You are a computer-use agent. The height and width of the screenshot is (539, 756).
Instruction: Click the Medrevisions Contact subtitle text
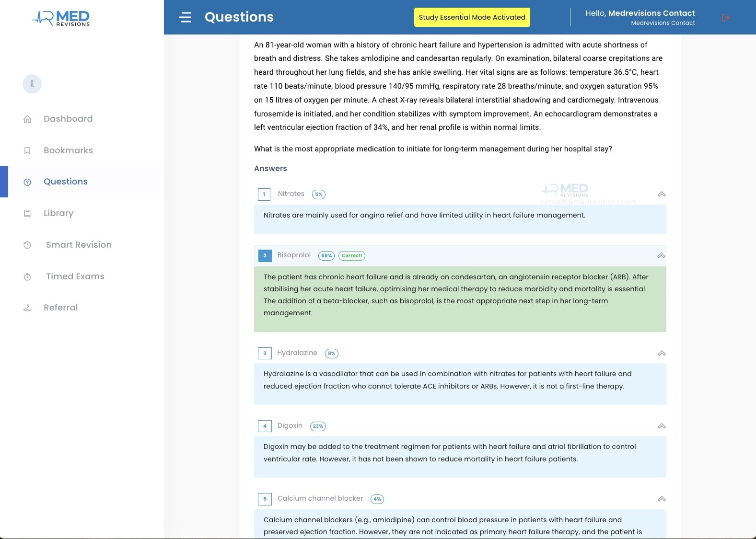663,23
